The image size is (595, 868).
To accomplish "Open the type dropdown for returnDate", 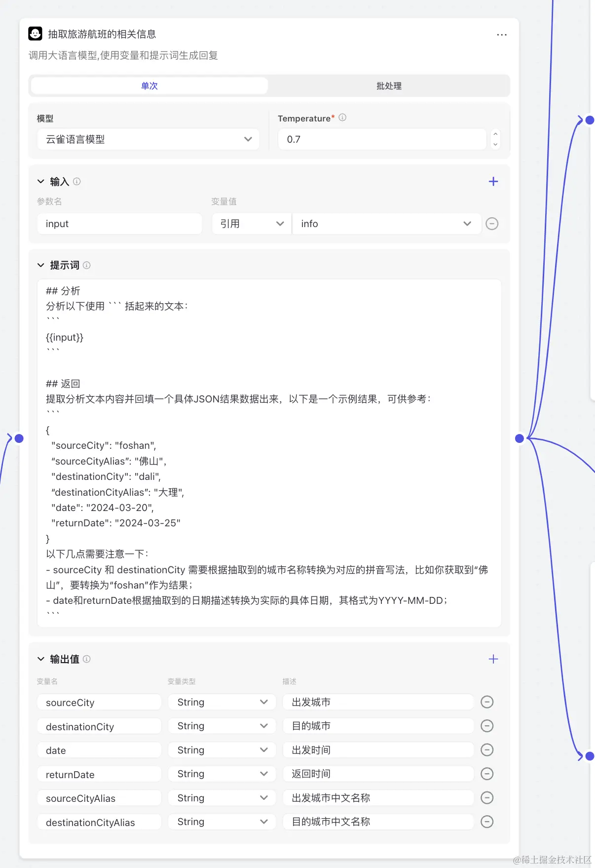I will pos(222,774).
